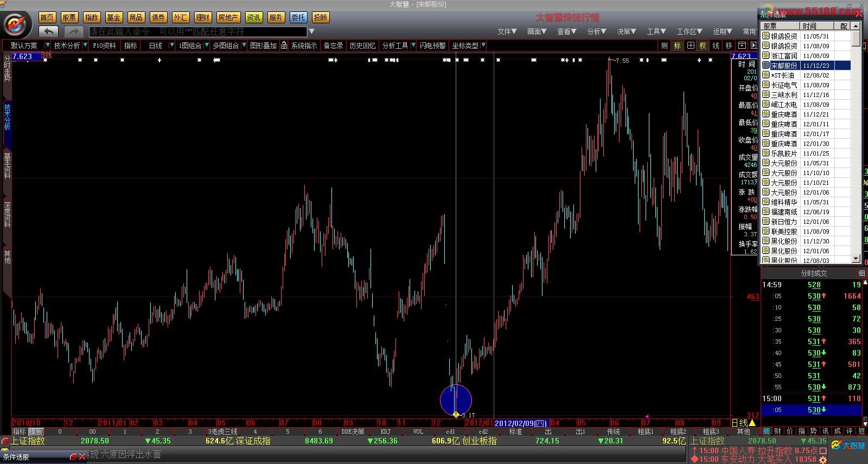Open the 工作区 menu

(x=689, y=31)
